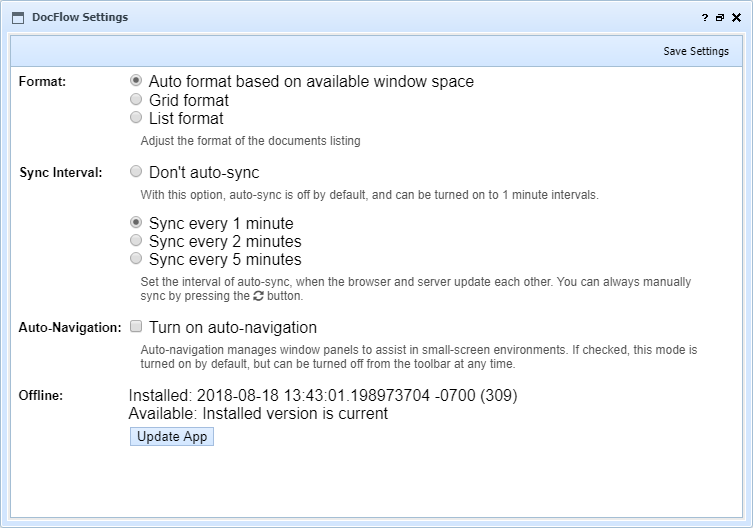Select Auto format based on window space
This screenshot has height=528, width=753.
click(x=136, y=81)
